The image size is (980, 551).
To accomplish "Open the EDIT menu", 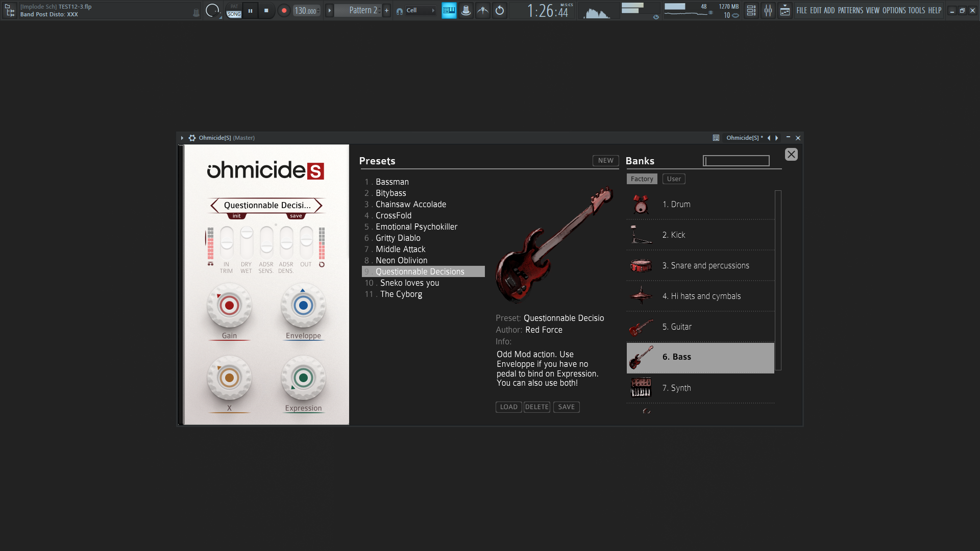I will click(x=816, y=10).
